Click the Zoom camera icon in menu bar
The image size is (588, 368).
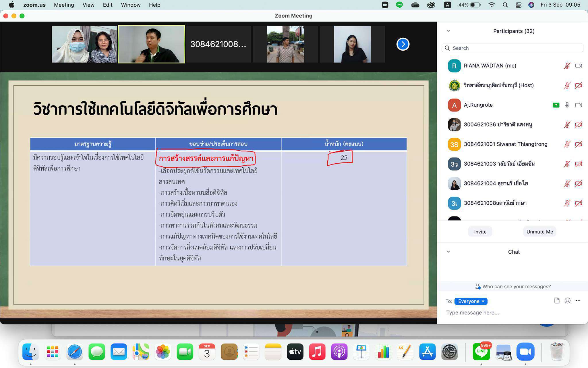pyautogui.click(x=385, y=5)
